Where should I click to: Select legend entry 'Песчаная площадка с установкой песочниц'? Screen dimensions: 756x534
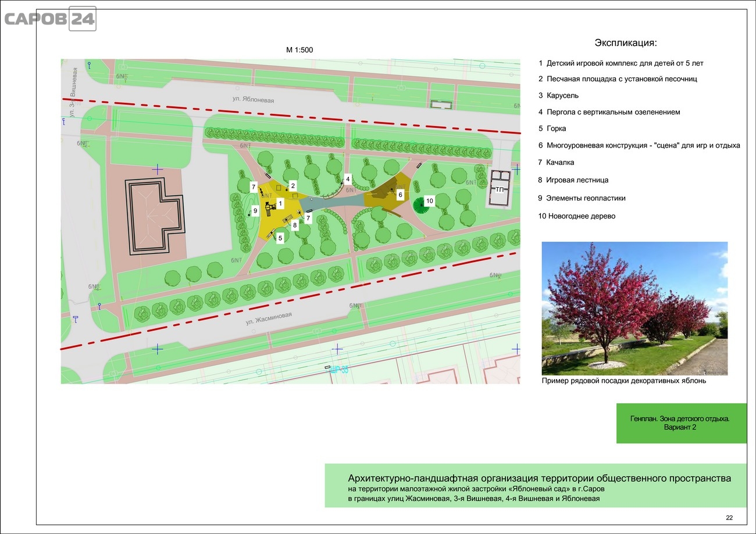(x=618, y=78)
